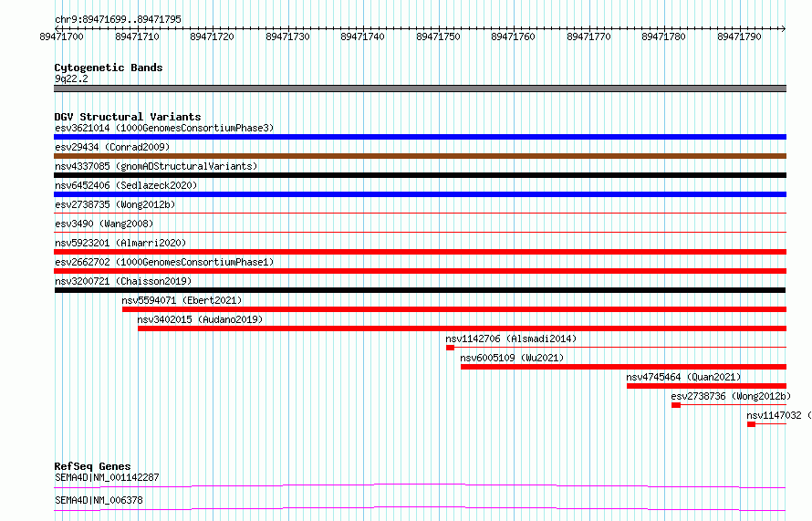Viewport: 812px width, 521px height.
Task: Click the brown esv29434 variant bar
Action: [420, 156]
